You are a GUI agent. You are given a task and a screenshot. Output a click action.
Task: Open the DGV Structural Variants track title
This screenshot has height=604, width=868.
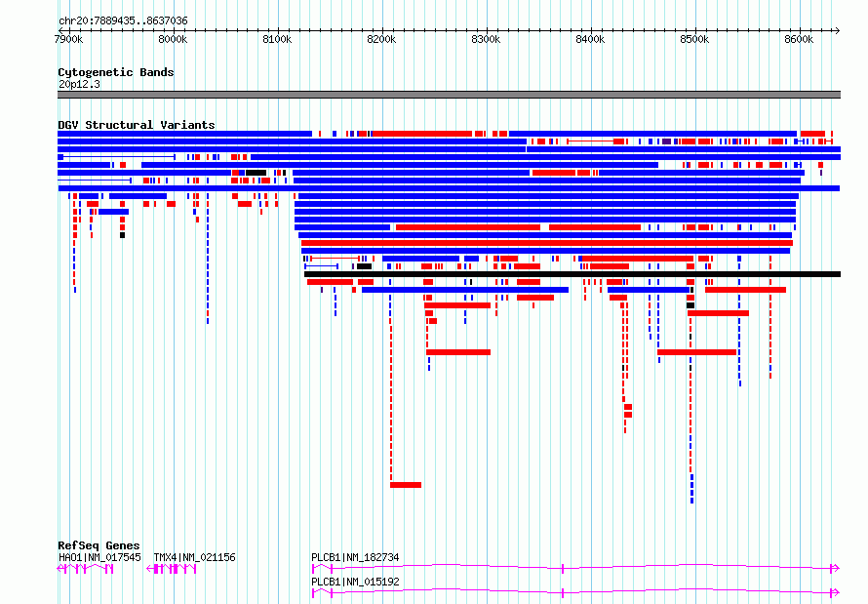137,125
